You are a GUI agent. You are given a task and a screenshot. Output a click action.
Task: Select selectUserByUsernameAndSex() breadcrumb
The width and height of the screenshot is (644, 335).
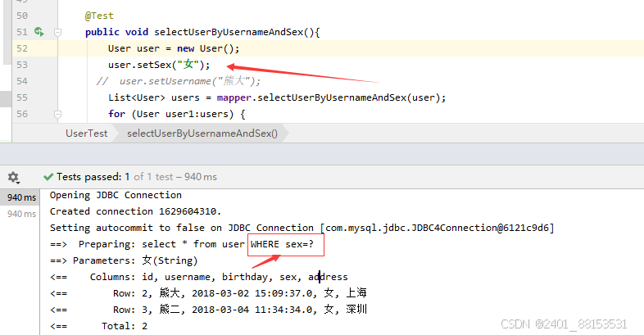tap(202, 134)
